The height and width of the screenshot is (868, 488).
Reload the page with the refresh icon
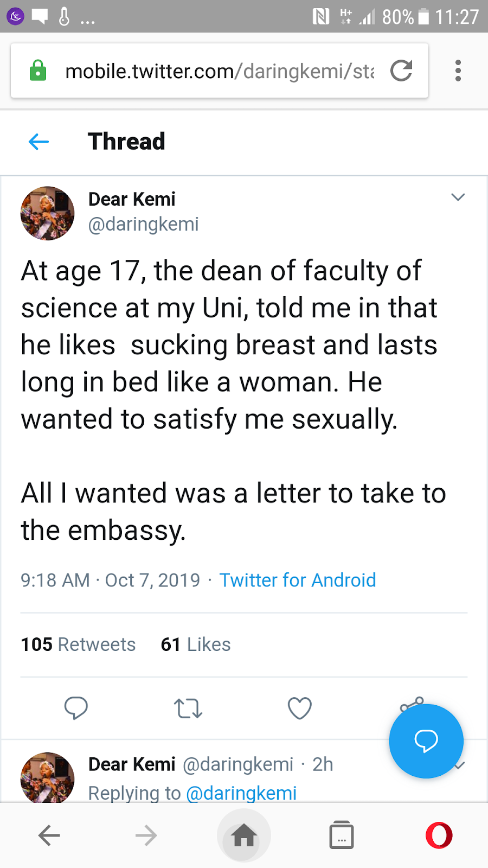(401, 71)
